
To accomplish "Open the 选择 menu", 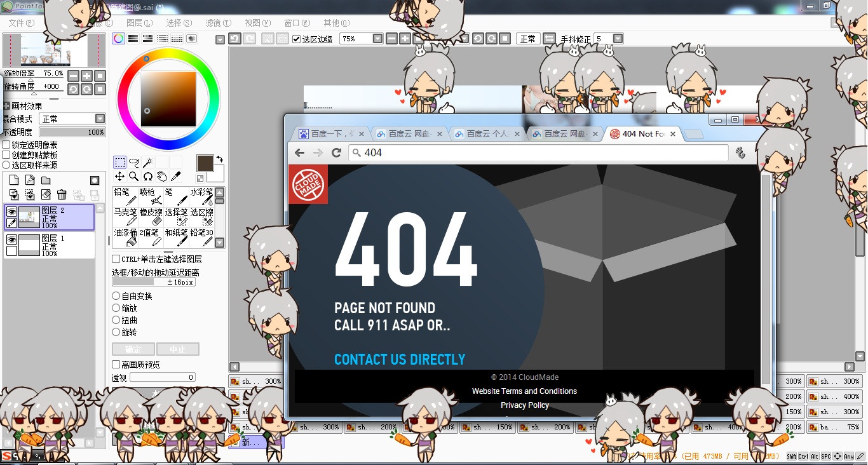I will point(179,23).
